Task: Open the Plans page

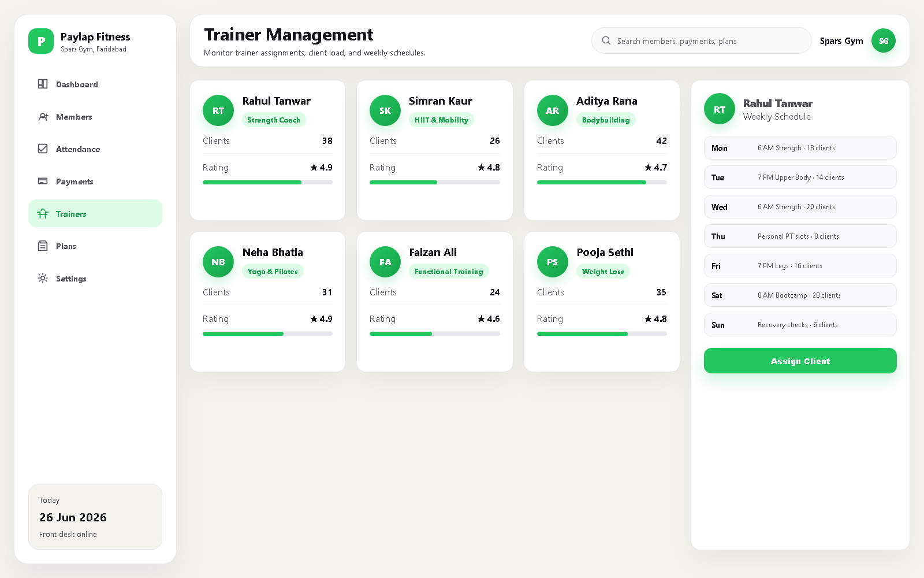Action: 95,246
